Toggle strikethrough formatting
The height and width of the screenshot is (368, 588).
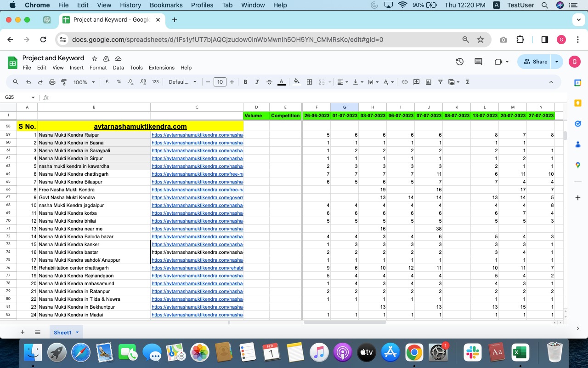point(269,82)
